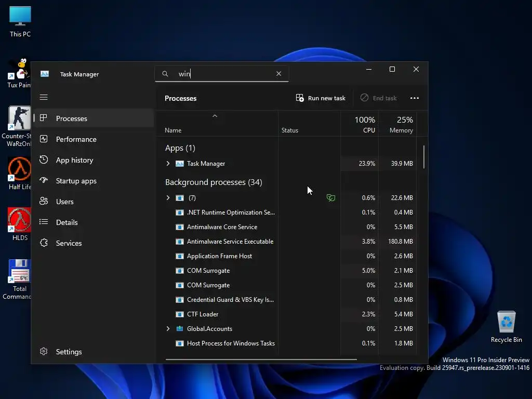
Task: Click the End task button
Action: click(x=379, y=98)
